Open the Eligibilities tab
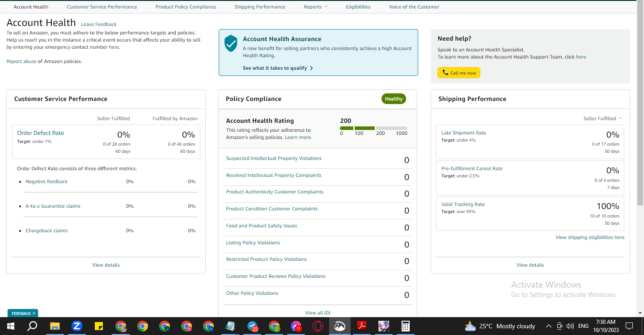The image size is (644, 335). click(358, 7)
